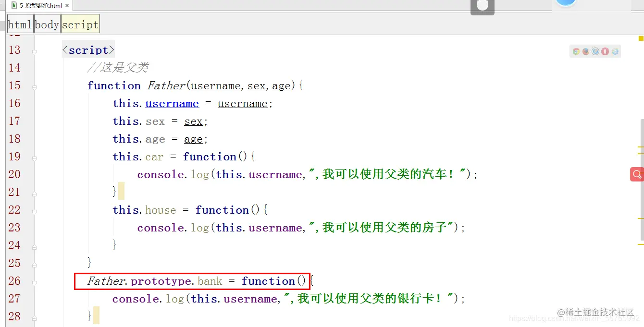Collapse the prototype.bank function fold on line 26
Viewport: 644px width, 327px height.
(34, 282)
